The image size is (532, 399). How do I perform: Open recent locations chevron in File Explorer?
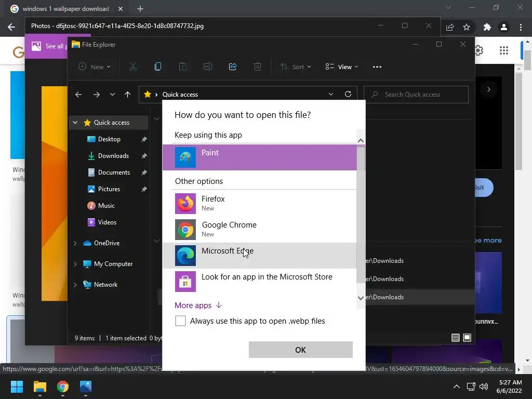click(112, 95)
